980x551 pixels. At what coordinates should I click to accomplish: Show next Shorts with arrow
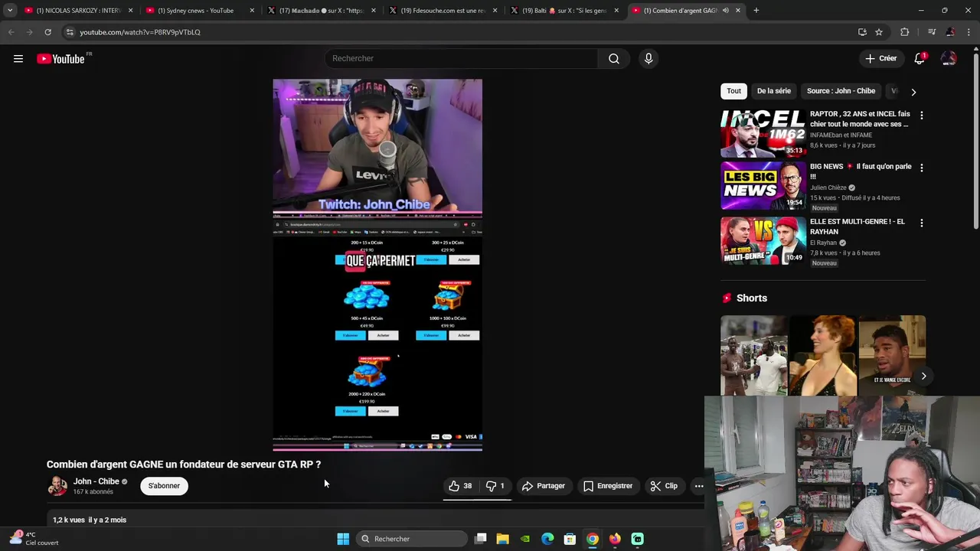923,376
